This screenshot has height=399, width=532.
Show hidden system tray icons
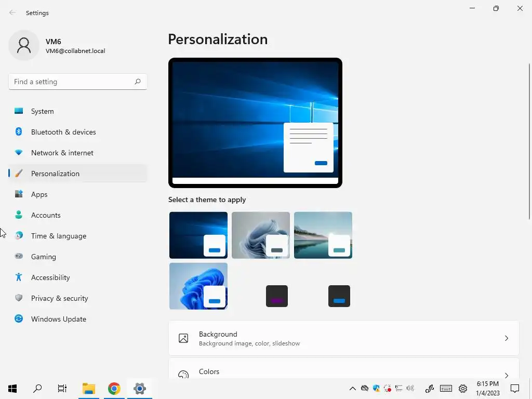[353, 389]
